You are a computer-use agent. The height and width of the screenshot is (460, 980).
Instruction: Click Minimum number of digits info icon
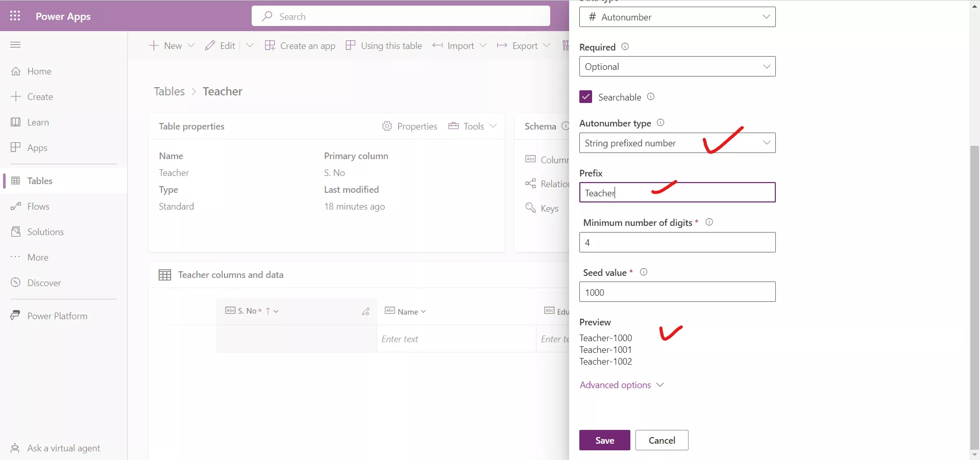pos(709,222)
